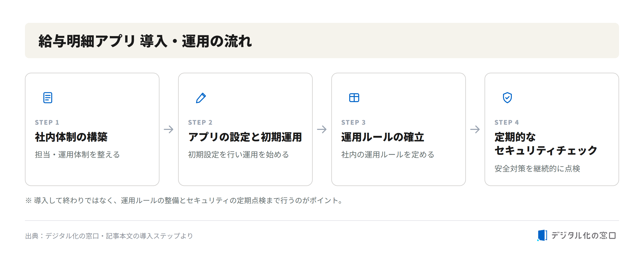Click the arrow between Step 3 and Step 4
The width and height of the screenshot is (644, 266).
(475, 129)
